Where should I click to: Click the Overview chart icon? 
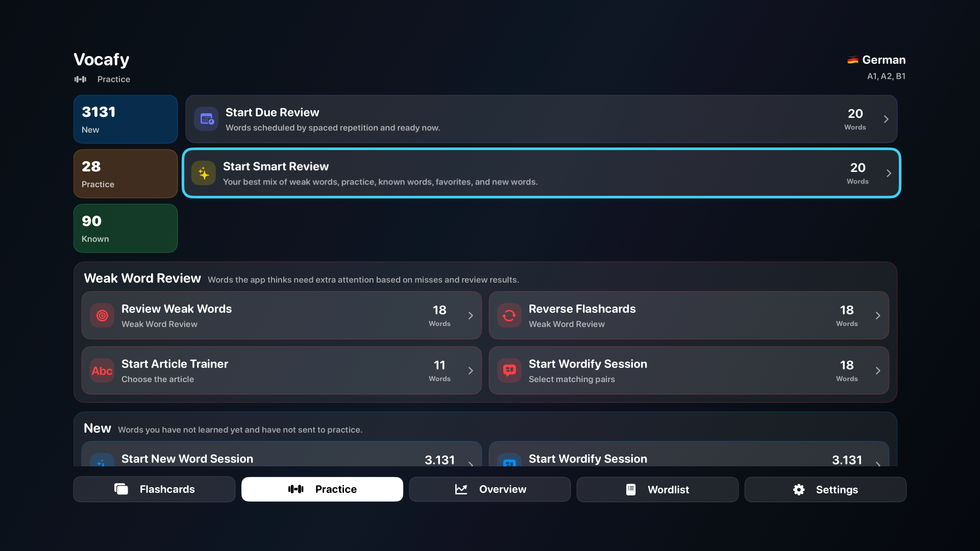461,489
